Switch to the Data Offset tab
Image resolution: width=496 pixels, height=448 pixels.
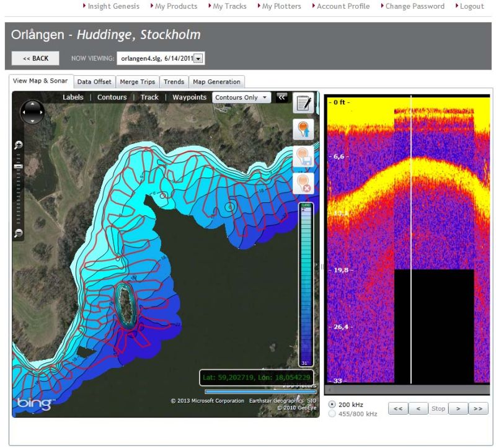click(94, 82)
